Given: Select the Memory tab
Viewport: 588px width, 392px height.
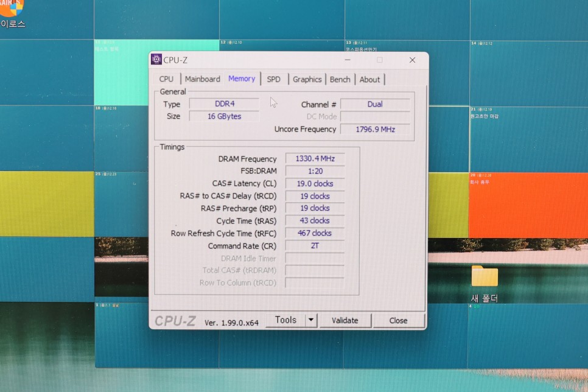Looking at the screenshot, I should 242,79.
